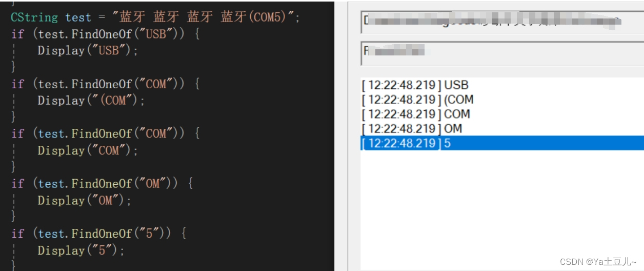Select the log entry showing USB

pos(502,85)
